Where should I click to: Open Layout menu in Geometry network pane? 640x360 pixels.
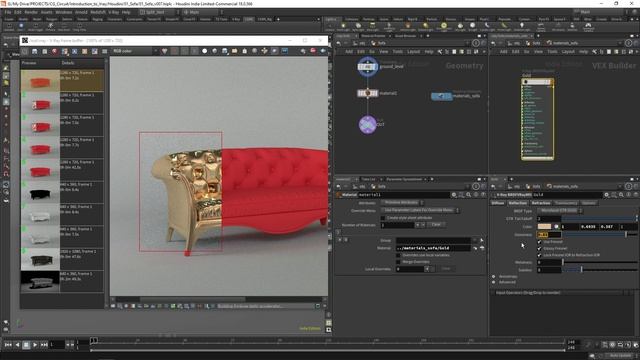[x=413, y=52]
